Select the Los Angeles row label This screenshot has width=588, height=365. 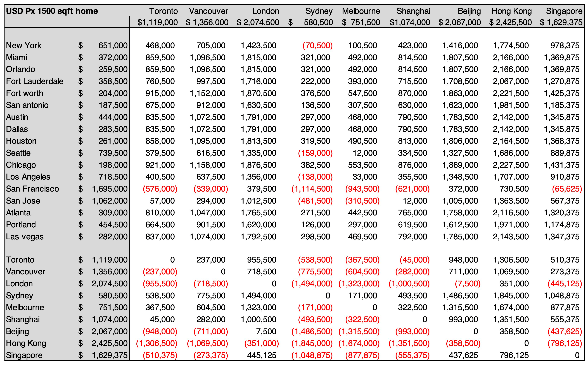point(28,177)
